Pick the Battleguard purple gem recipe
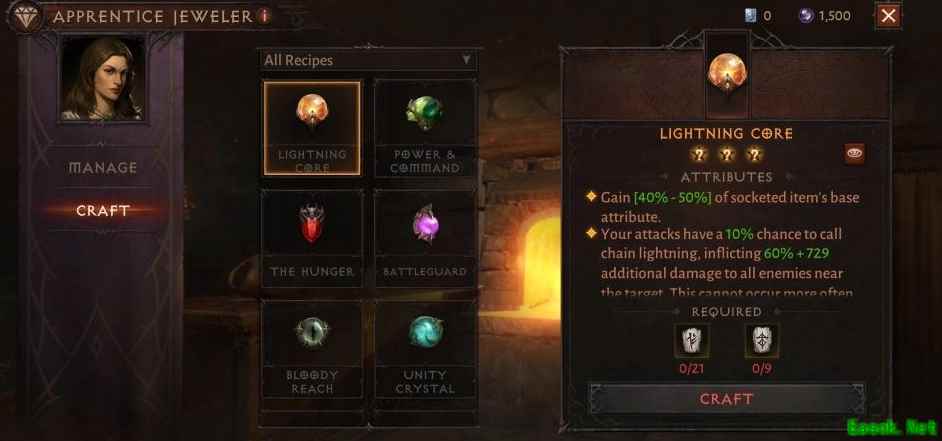This screenshot has width=942, height=441. click(x=425, y=239)
